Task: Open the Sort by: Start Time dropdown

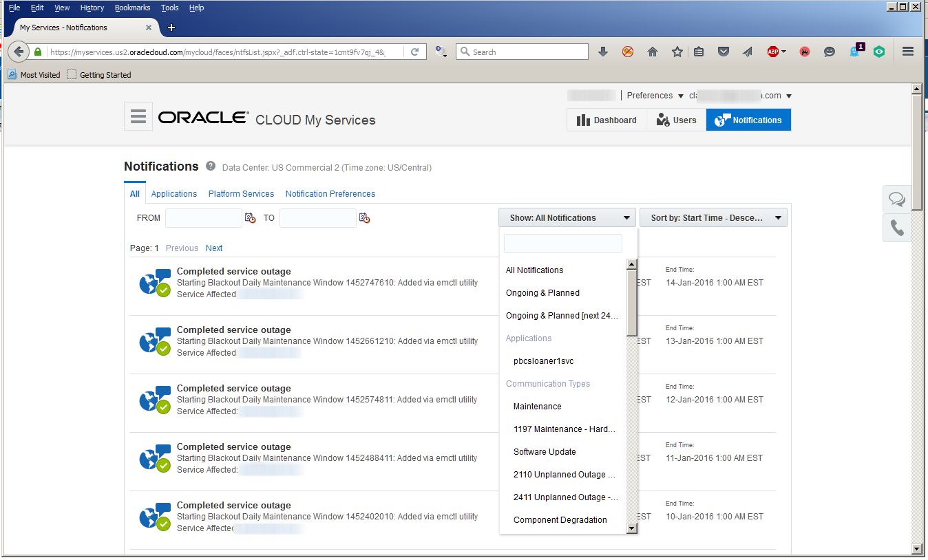Action: point(713,218)
